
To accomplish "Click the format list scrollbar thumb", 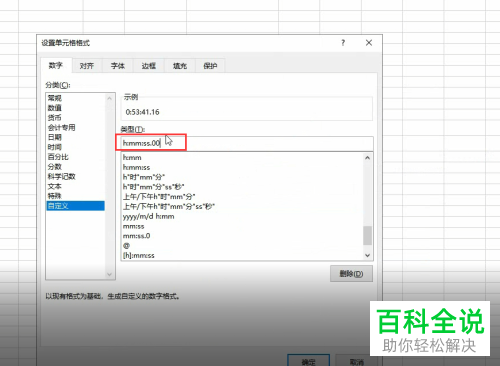I will point(368,235).
